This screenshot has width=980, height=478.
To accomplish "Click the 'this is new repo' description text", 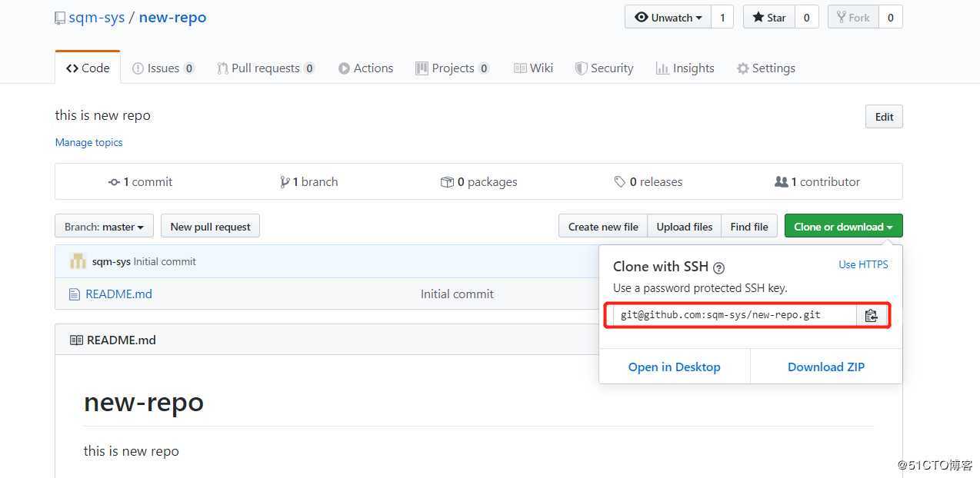I will pos(103,115).
